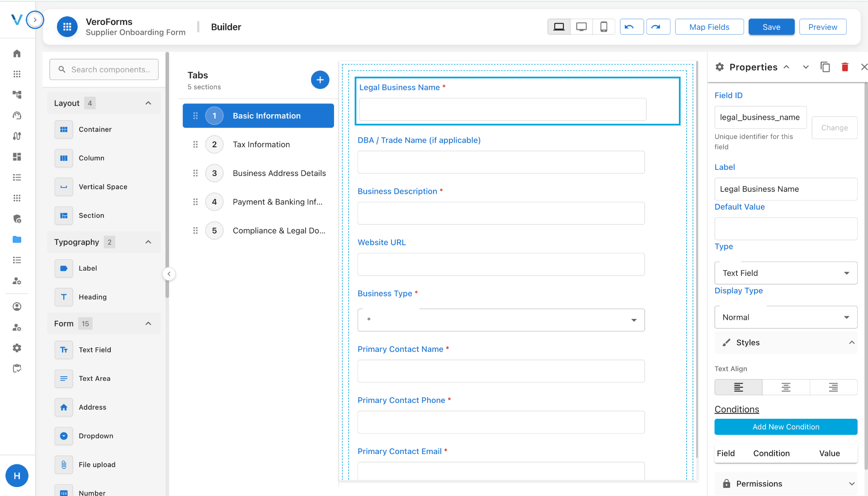This screenshot has height=496, width=868.
Task: Select the Label typography component
Action: (104, 268)
